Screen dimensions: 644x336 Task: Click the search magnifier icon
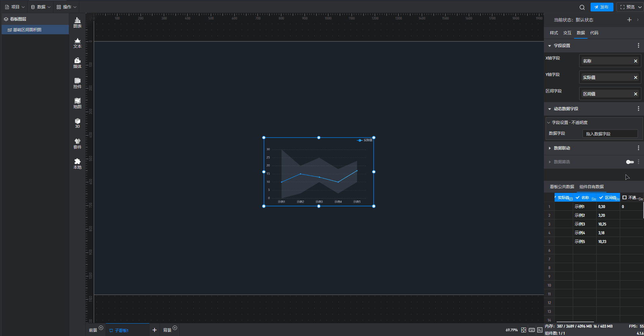582,7
